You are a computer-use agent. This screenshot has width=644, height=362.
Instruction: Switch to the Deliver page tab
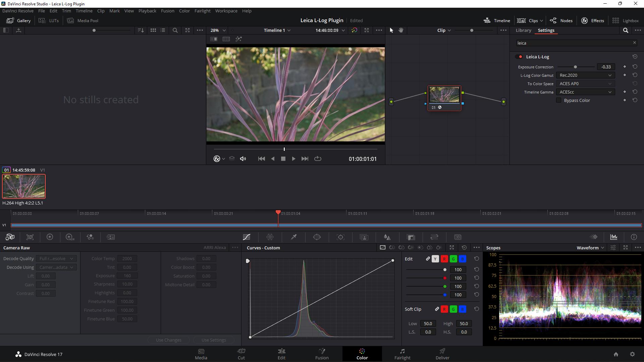click(442, 354)
